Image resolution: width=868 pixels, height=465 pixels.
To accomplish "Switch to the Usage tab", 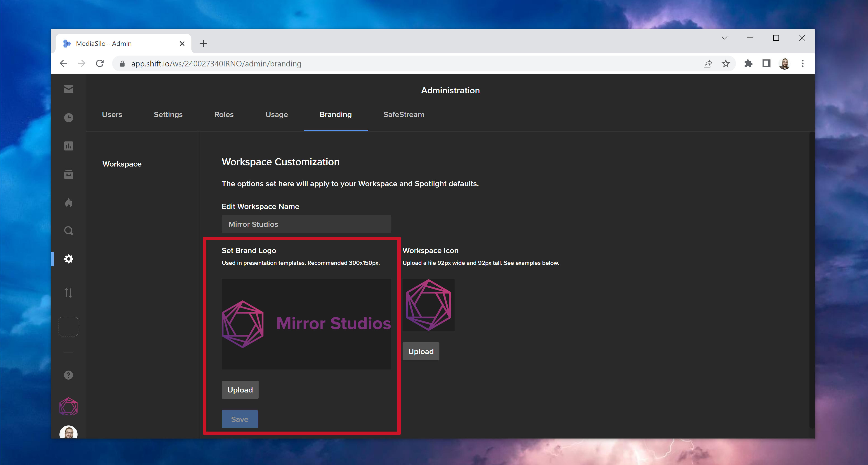I will coord(277,115).
